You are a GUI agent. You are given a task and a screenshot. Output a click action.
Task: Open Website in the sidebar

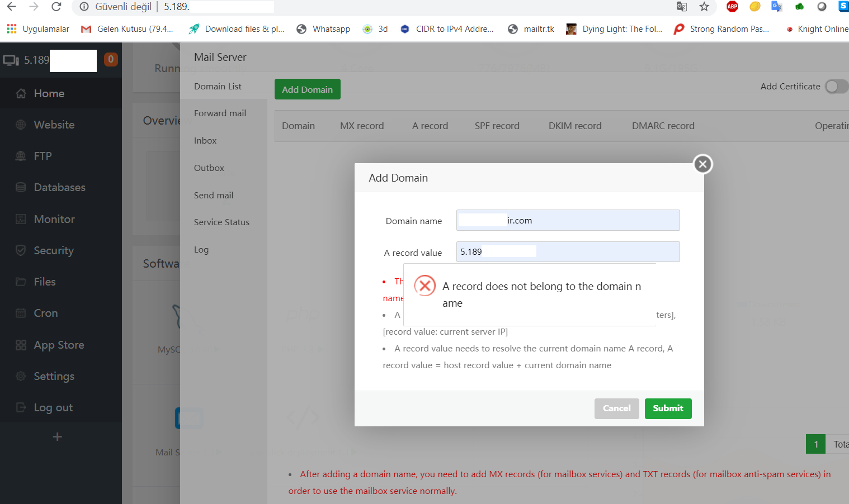pyautogui.click(x=61, y=125)
